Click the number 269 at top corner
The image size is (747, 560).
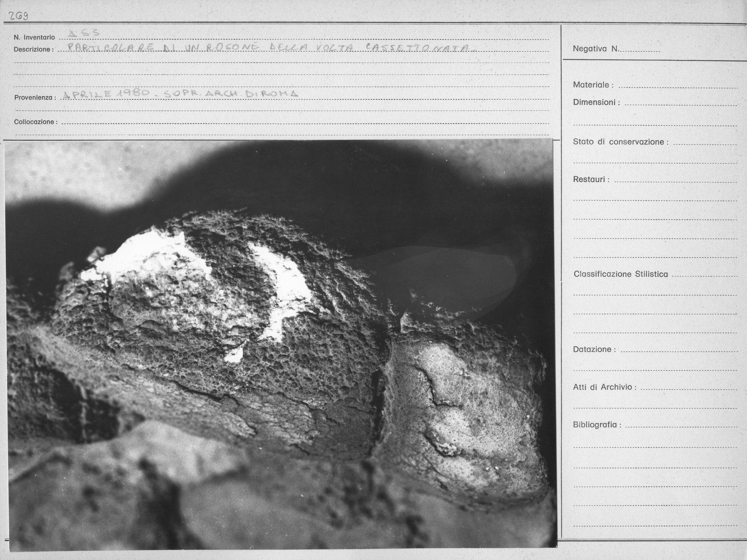(18, 16)
